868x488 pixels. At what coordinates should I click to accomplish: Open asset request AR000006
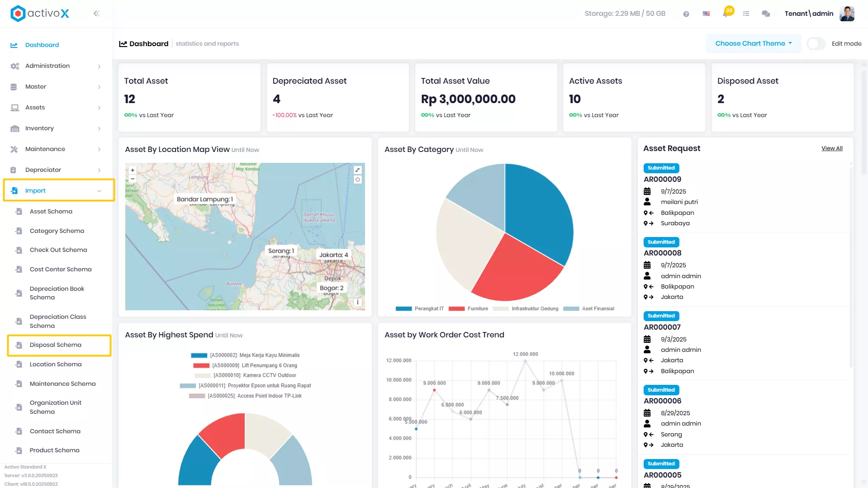click(662, 401)
